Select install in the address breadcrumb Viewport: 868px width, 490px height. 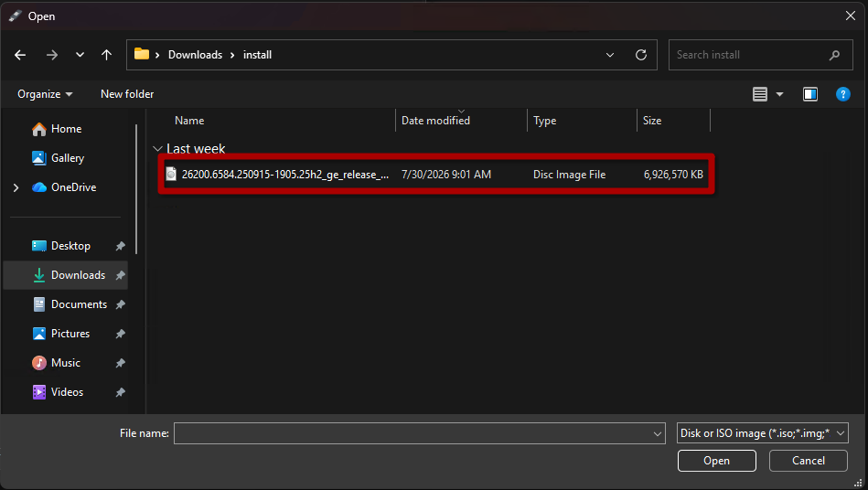click(257, 55)
